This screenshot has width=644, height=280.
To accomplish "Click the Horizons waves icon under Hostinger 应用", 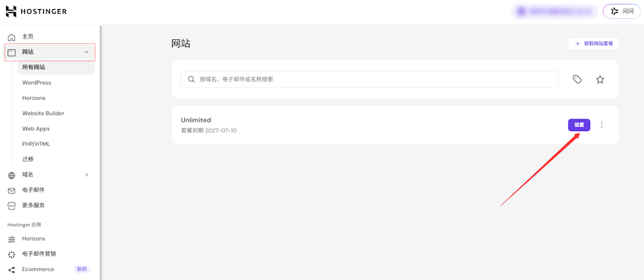I will coord(11,238).
